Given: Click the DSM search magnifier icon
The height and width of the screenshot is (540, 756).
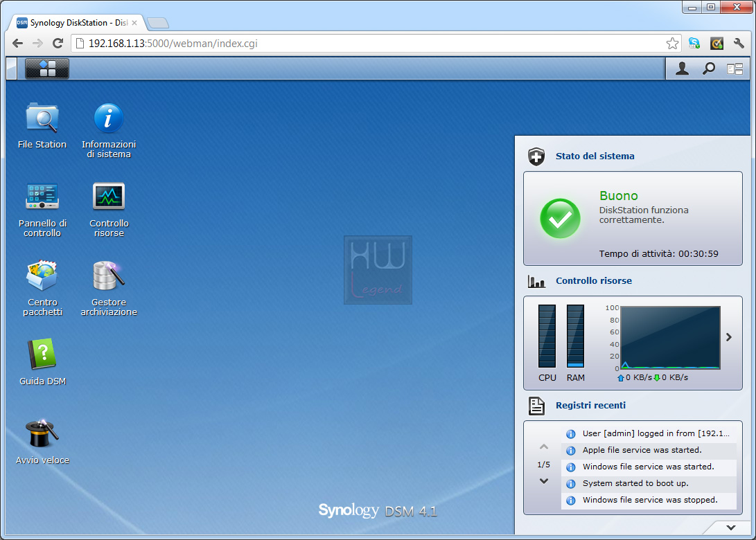Looking at the screenshot, I should click(x=708, y=69).
